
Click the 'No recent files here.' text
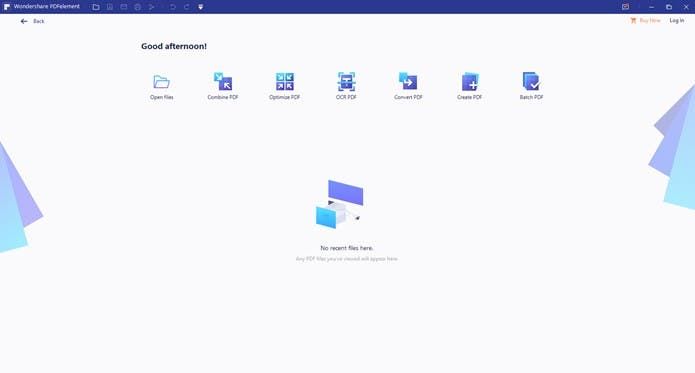[347, 248]
